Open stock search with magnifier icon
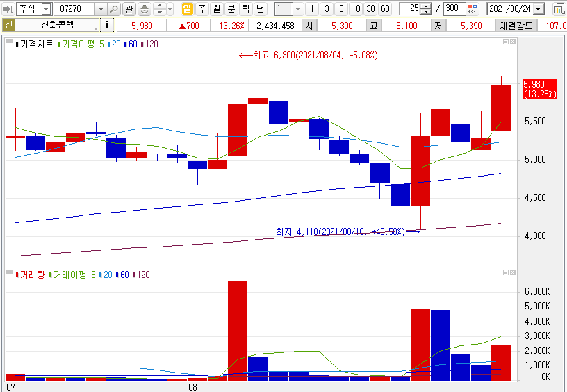Image resolution: width=567 pixels, height=392 pixels. pos(114,8)
